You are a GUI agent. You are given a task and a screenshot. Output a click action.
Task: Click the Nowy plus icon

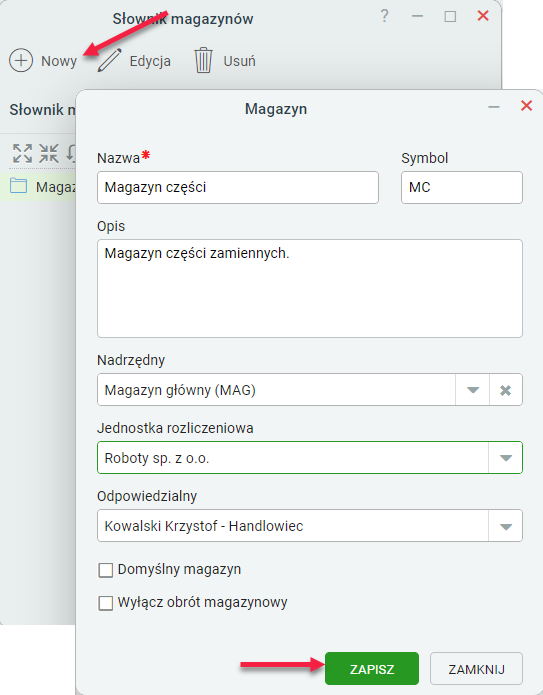tap(21, 60)
